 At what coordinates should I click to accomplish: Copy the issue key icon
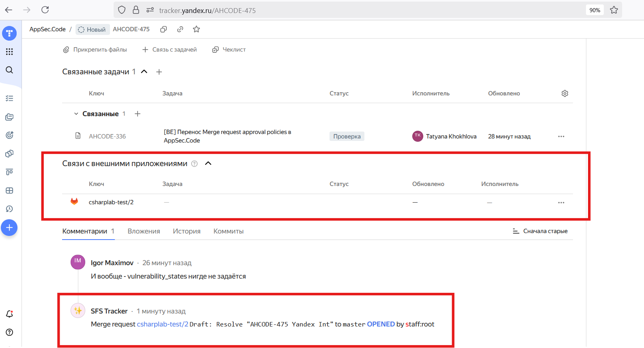(164, 29)
